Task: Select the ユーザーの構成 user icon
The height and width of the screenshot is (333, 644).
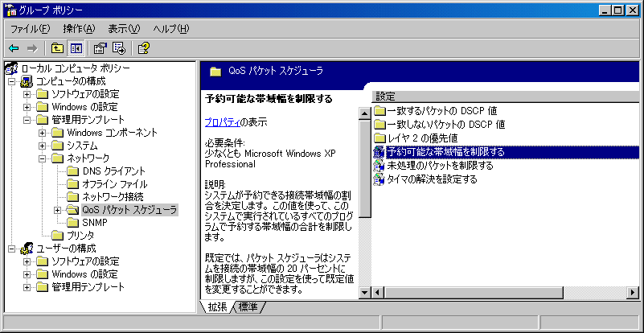Action: click(27, 249)
